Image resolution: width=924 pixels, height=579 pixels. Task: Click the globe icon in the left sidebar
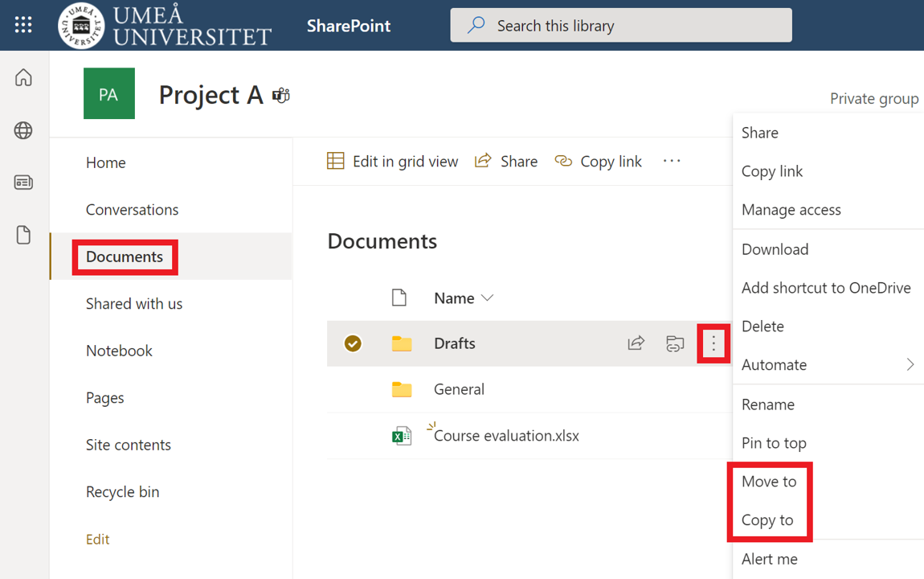(23, 129)
